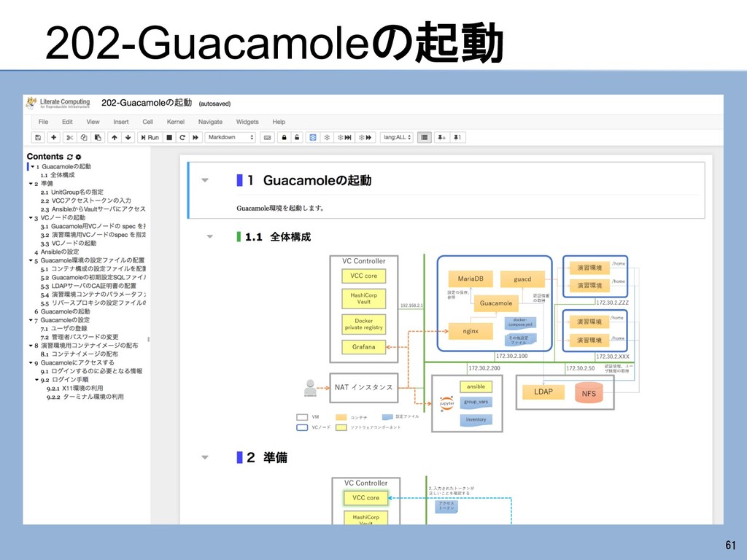Cut selected cell with scissors icon
The image size is (747, 560).
[x=69, y=138]
